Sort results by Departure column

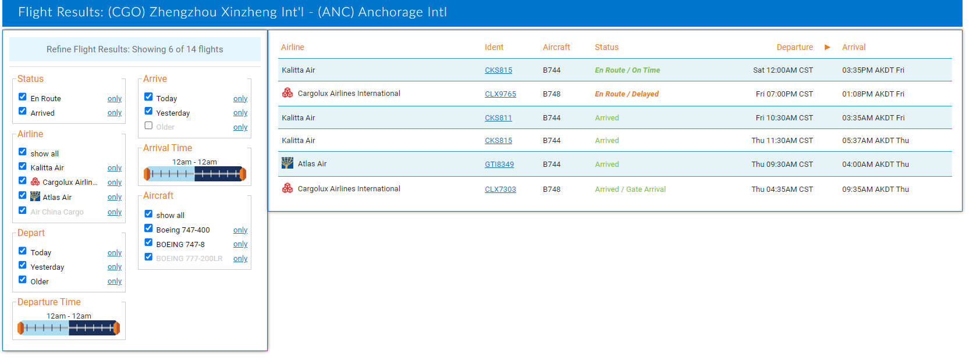(794, 47)
